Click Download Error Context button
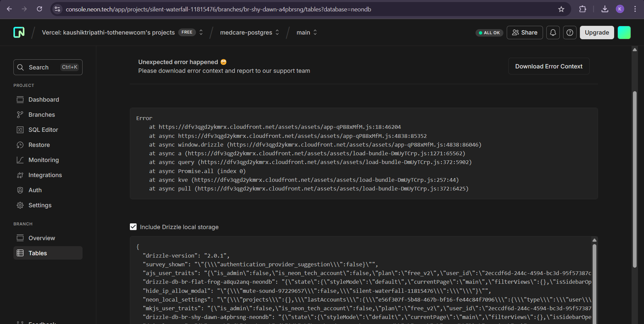 pos(549,66)
